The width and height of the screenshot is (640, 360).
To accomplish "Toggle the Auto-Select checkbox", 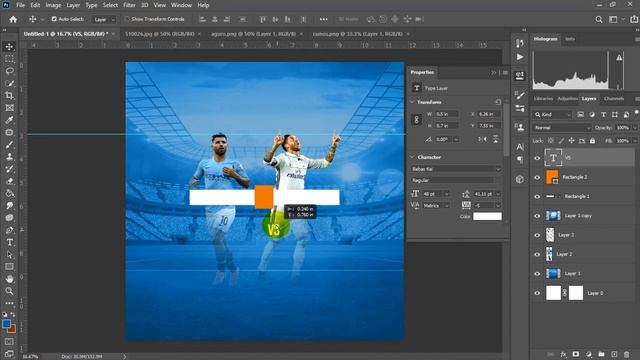I will 54,19.
